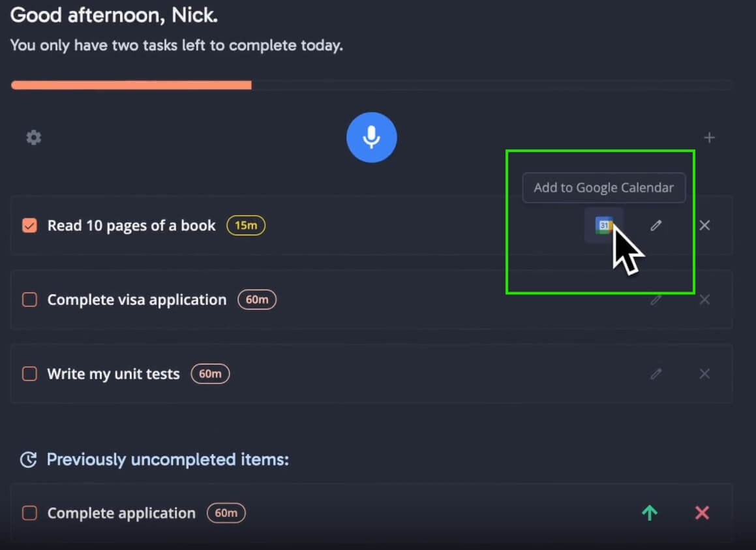Edit the Read 10 pages task
The height and width of the screenshot is (550, 756).
[x=656, y=225]
